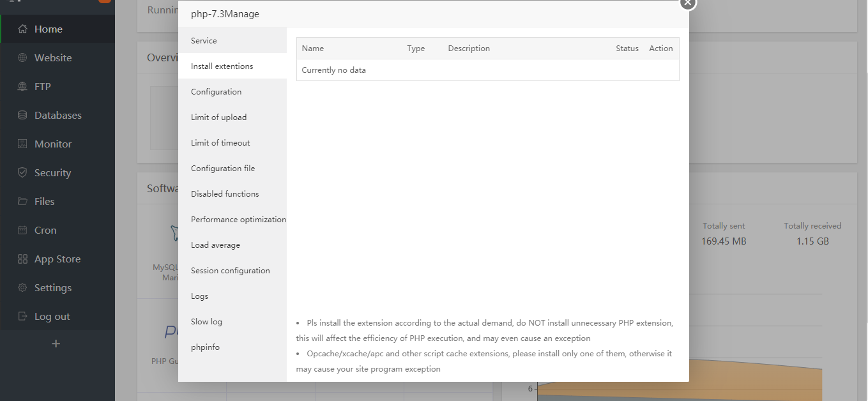Close the php-7.3 Manage dialog

pyautogui.click(x=687, y=3)
